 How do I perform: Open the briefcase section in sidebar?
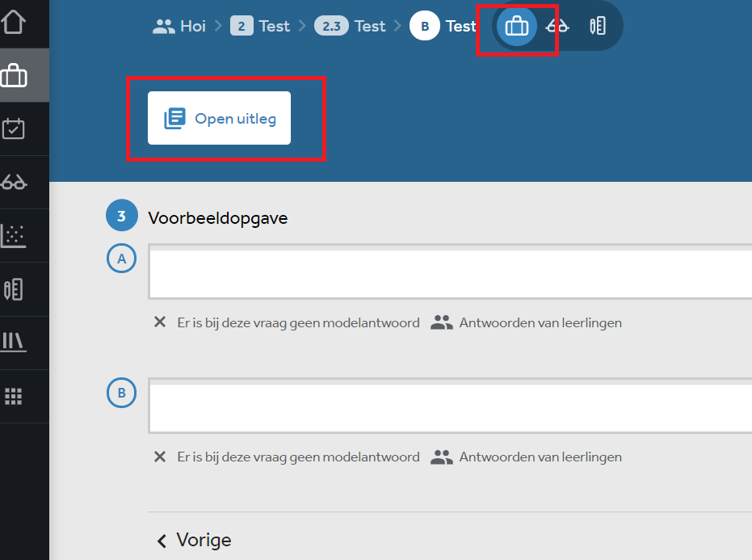pyautogui.click(x=14, y=76)
